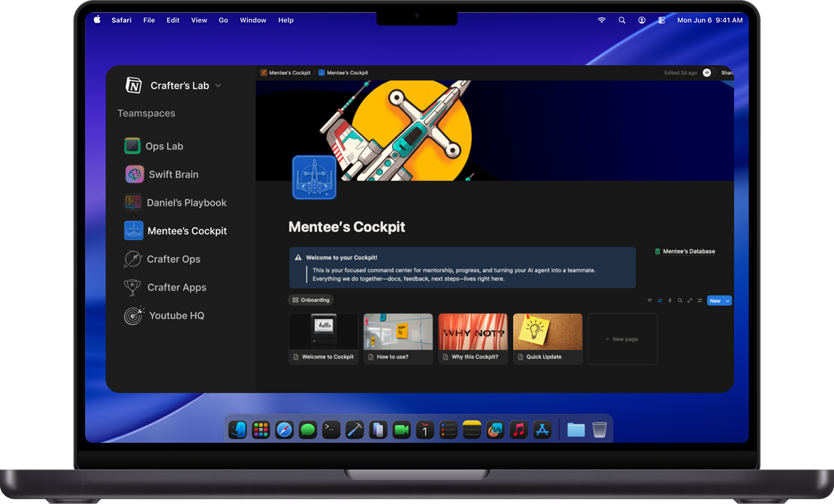This screenshot has width=834, height=504.
Task: Open the Why this Cockpit? card
Action: tap(473, 339)
